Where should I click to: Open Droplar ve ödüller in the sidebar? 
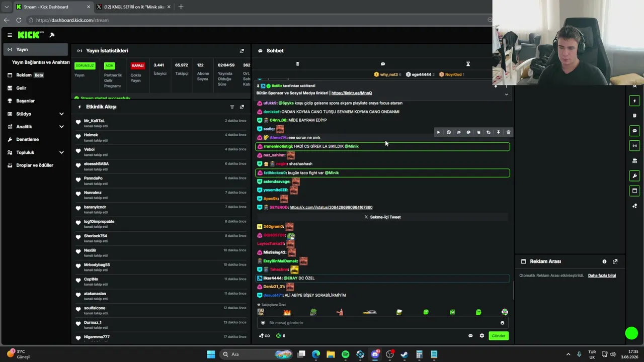(36, 165)
